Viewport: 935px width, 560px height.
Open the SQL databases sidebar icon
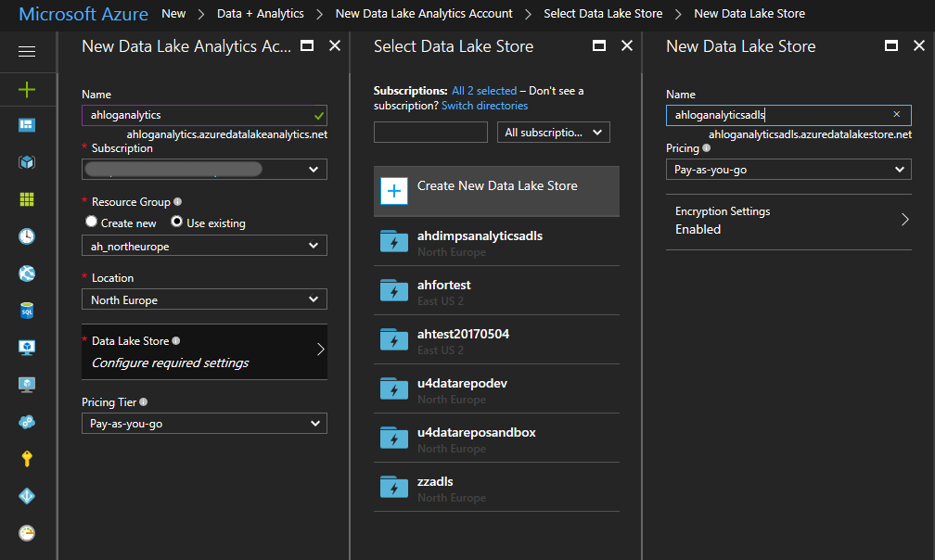coord(27,311)
